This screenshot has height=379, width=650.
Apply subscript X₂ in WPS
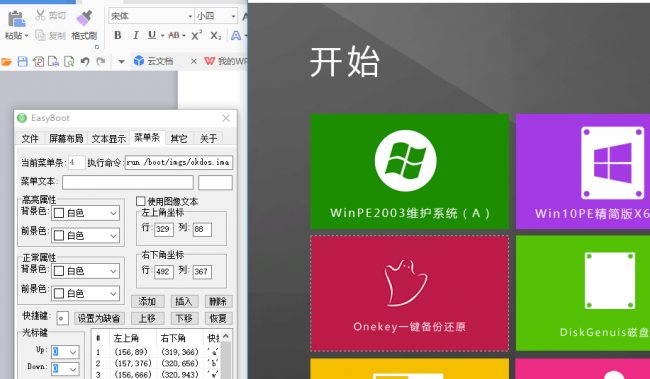pos(216,36)
